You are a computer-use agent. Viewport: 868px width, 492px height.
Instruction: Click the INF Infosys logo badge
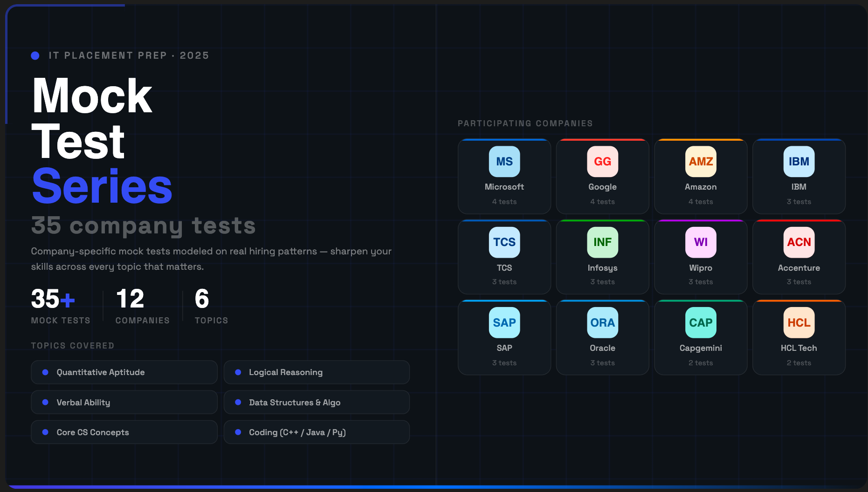[x=602, y=242]
